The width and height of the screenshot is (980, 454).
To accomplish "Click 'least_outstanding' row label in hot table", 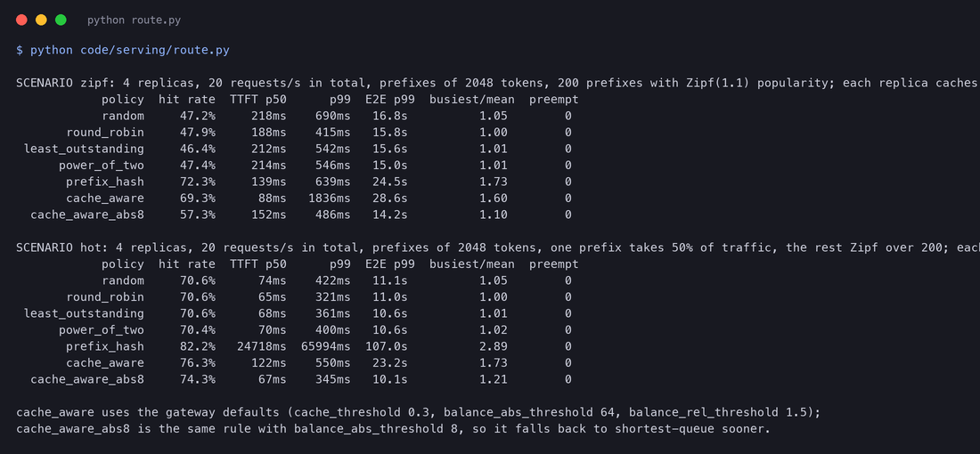I will click(84, 313).
